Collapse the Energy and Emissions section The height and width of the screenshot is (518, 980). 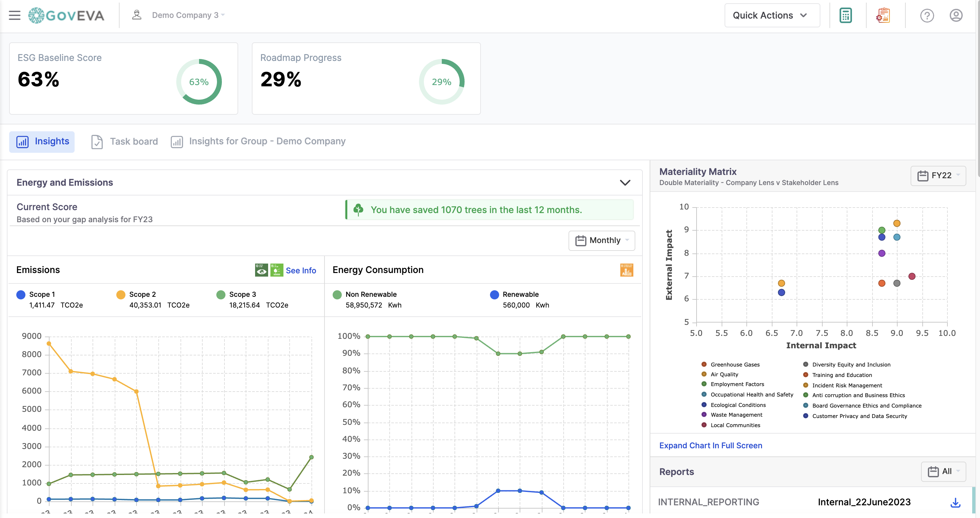coord(625,182)
